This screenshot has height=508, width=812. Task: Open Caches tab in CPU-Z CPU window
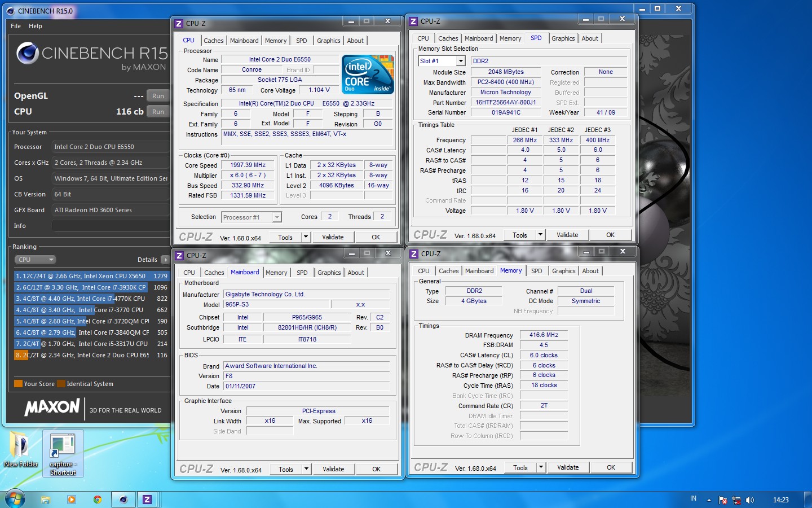click(214, 41)
